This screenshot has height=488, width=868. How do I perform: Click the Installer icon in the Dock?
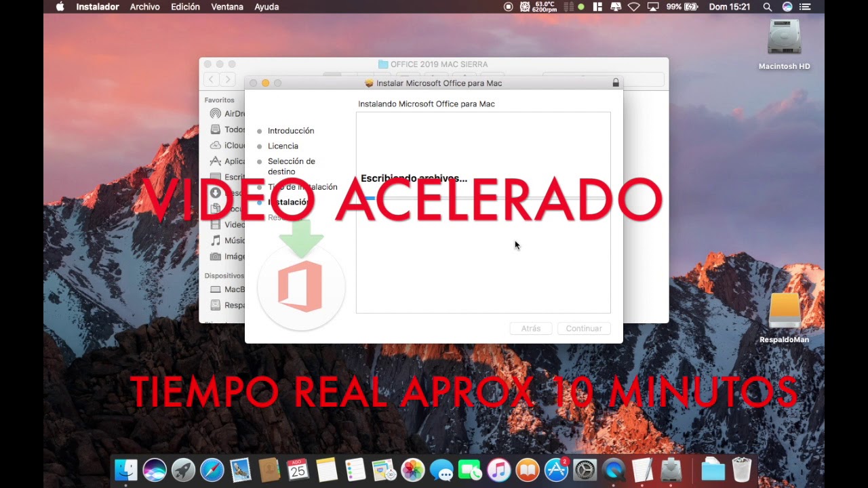671,470
